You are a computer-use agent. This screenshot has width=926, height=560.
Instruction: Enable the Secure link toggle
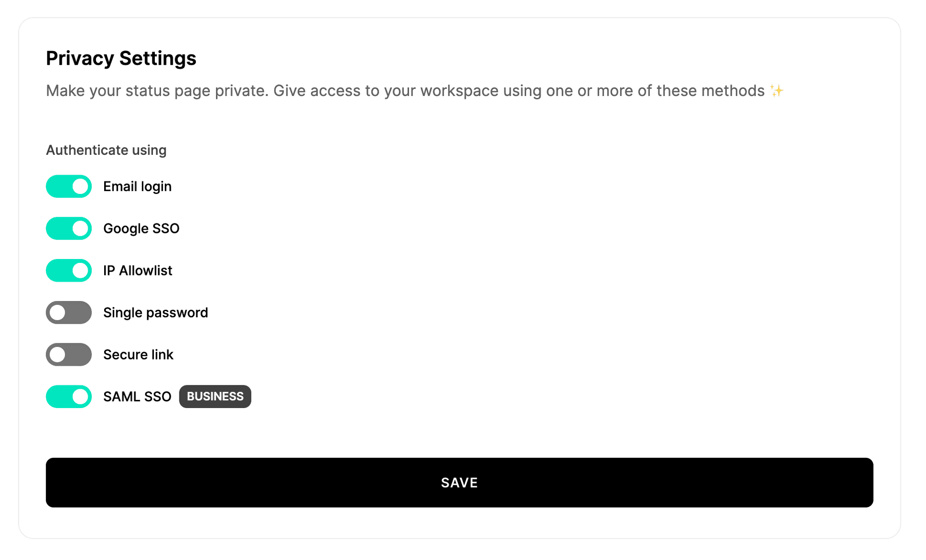[68, 355]
